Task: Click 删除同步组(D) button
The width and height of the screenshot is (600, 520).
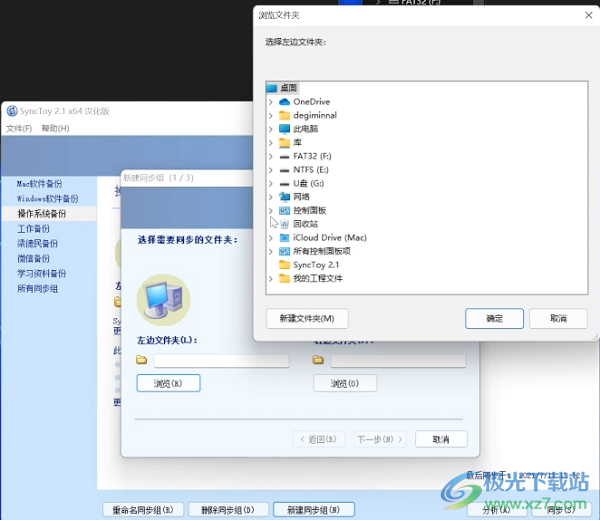Action: click(x=228, y=510)
